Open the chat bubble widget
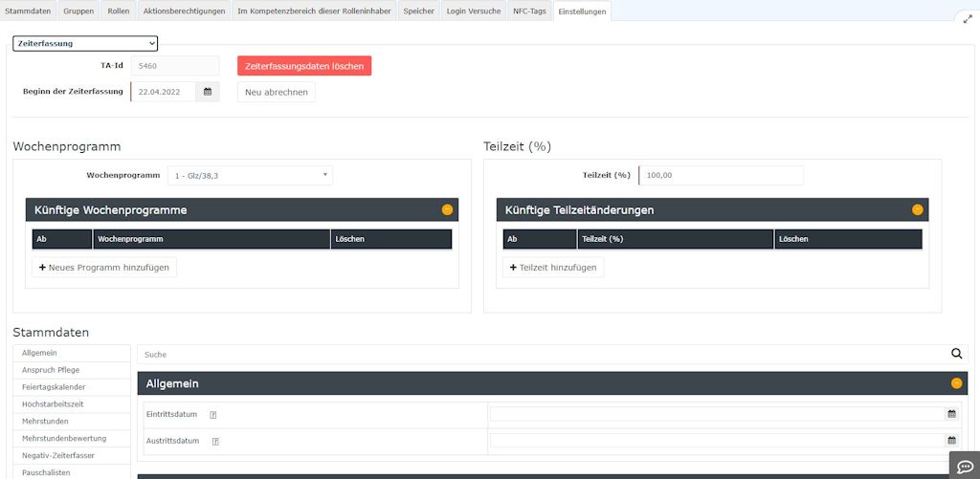Viewport: 980px width, 479px height. coord(963,465)
